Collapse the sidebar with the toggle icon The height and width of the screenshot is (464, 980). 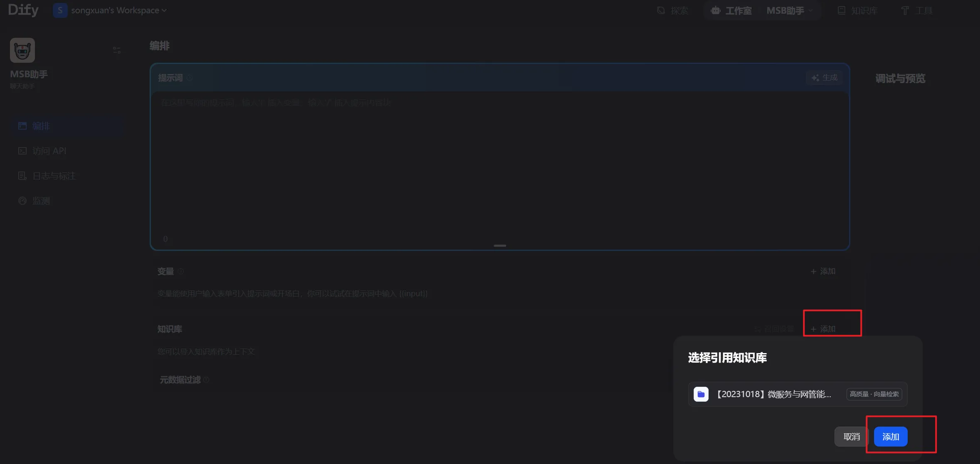[x=117, y=50]
